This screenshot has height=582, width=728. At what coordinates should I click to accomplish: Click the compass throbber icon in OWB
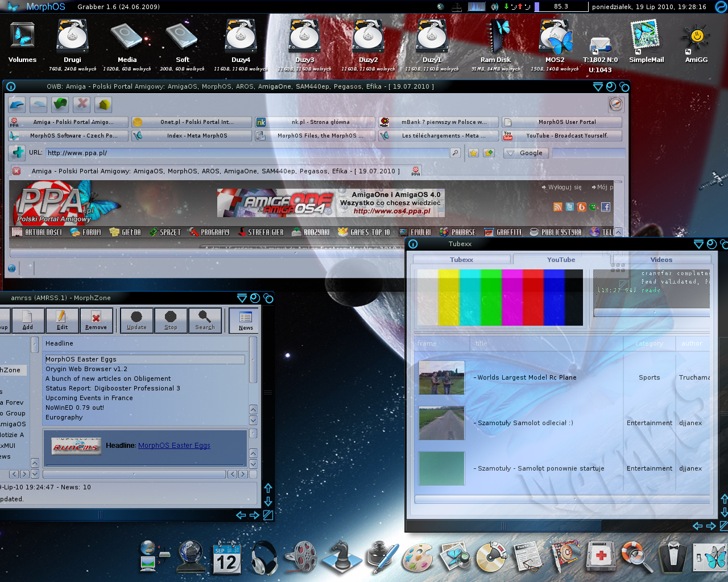pyautogui.click(x=616, y=105)
